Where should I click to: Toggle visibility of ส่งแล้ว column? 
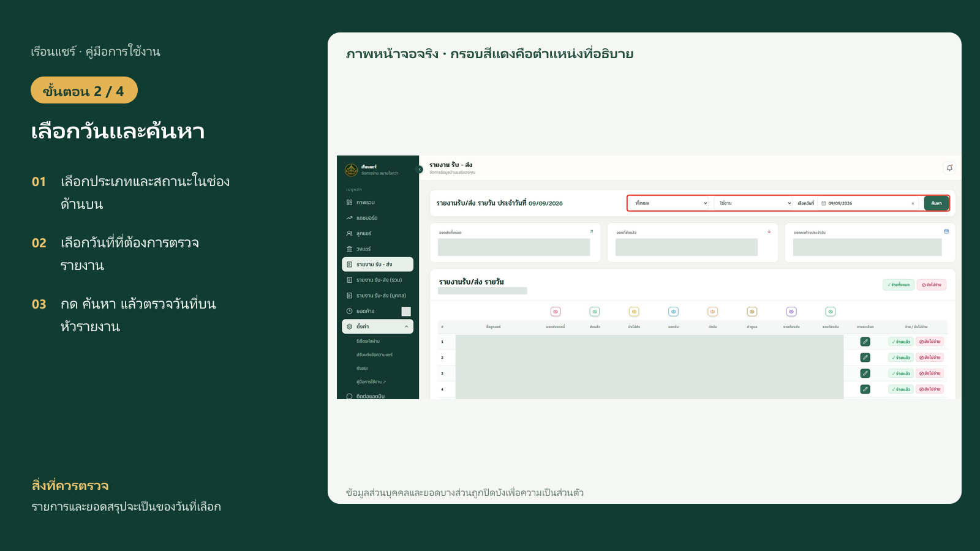pos(595,312)
